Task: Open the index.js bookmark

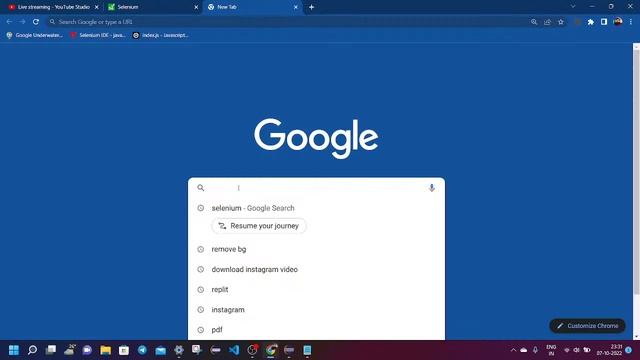Action: pos(160,35)
